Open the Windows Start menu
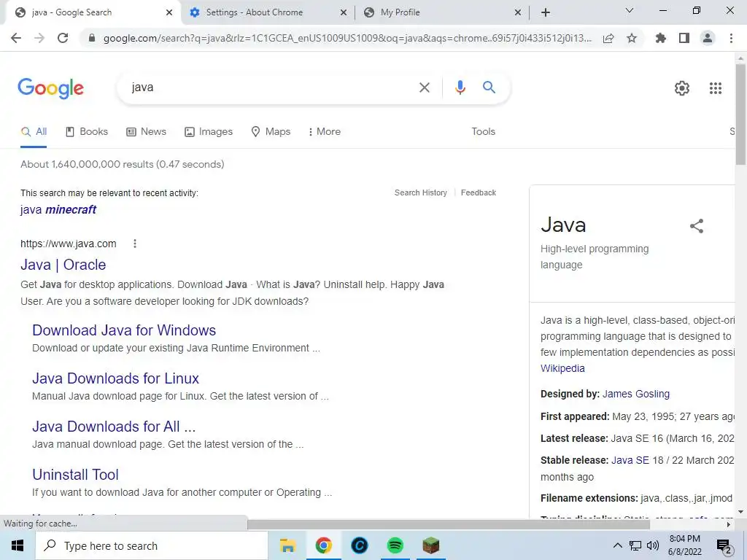The height and width of the screenshot is (560, 747). [18, 545]
